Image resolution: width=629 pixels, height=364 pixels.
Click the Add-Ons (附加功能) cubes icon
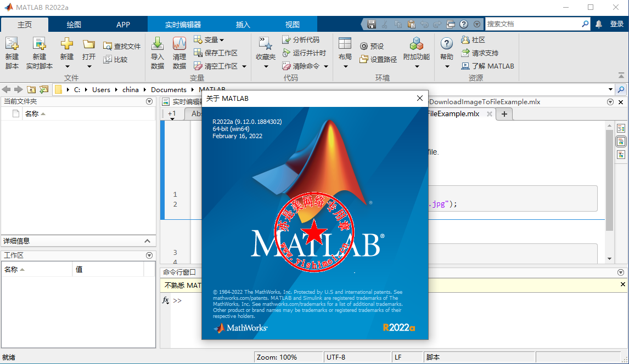coord(417,43)
